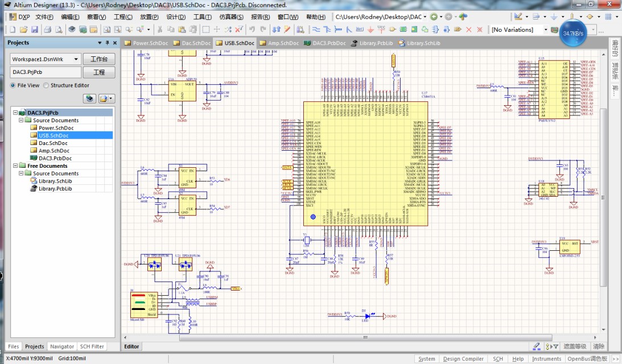Open the Navigator panel tab

coord(62,346)
